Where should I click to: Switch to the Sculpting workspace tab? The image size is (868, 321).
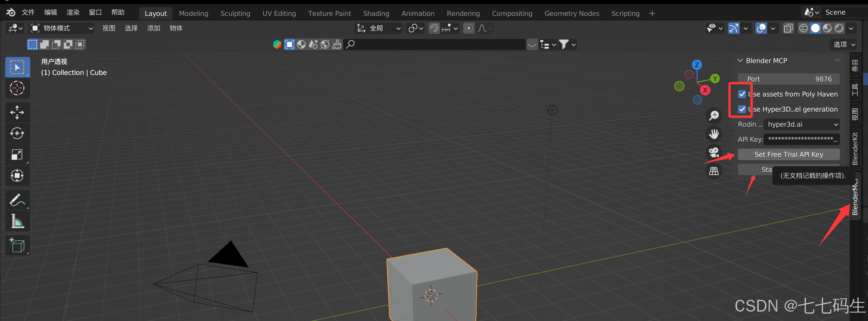235,13
